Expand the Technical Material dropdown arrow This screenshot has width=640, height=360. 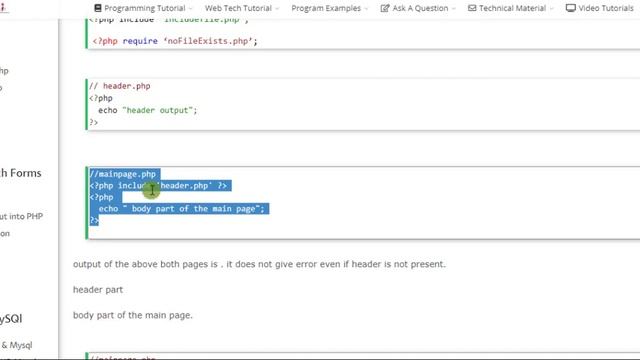(x=551, y=9)
